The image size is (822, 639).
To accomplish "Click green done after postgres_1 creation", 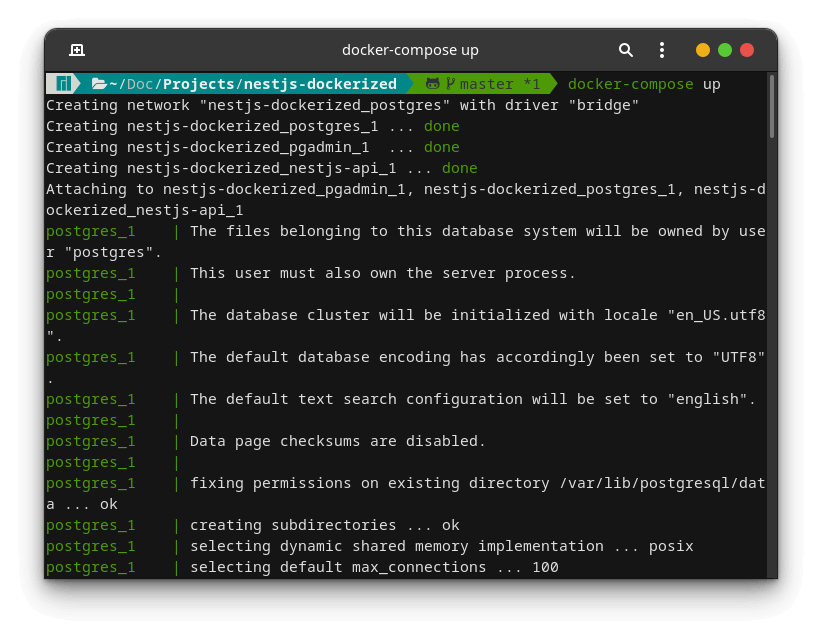I will click(x=441, y=126).
